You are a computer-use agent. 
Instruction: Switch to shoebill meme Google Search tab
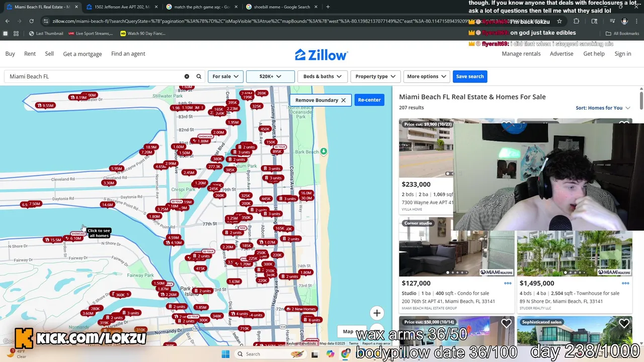(282, 7)
